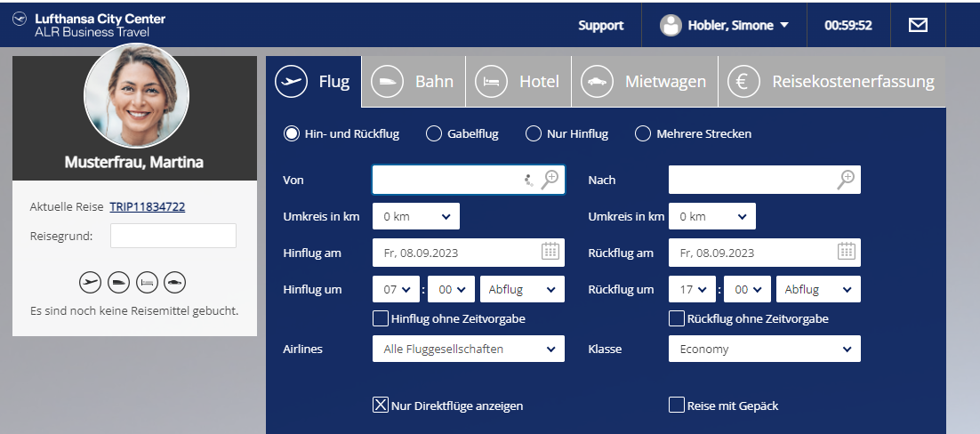Click the Lufthansa City Center title text
The width and height of the screenshot is (980, 434).
pyautogui.click(x=100, y=19)
